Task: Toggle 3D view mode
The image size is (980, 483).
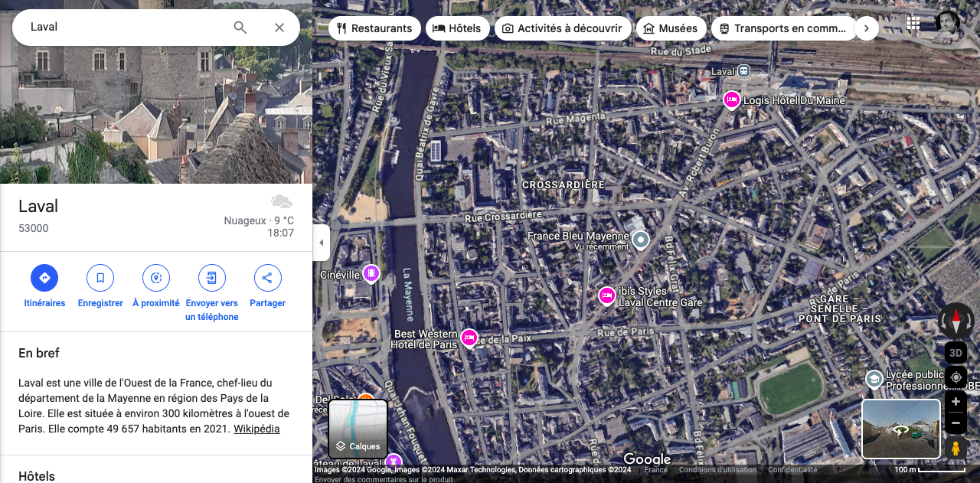Action: [x=955, y=353]
